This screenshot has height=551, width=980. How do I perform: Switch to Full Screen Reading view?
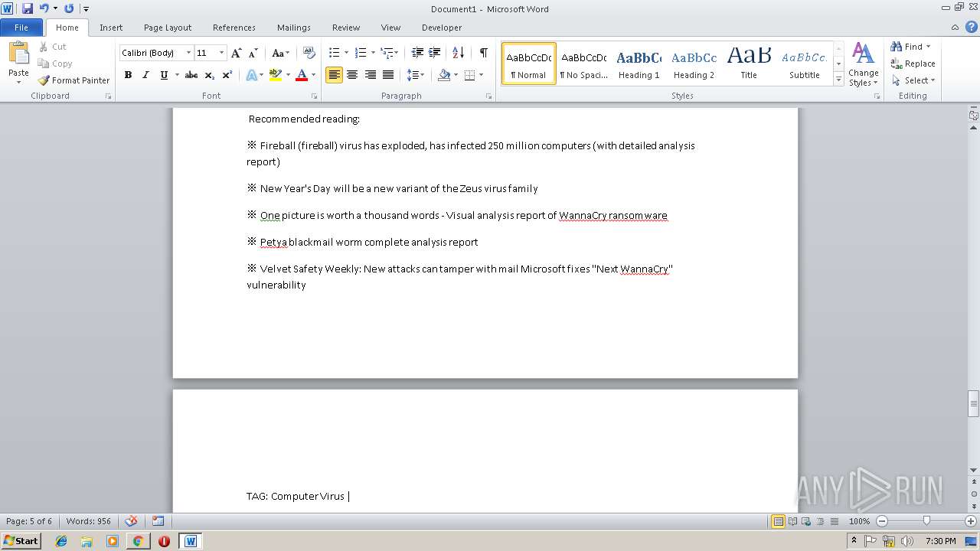[x=792, y=521]
